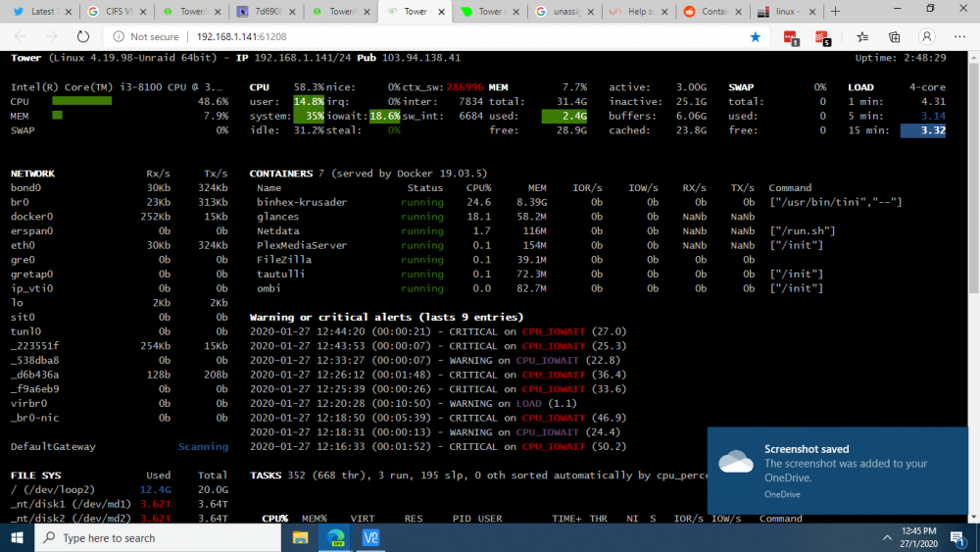980x552 pixels.
Task: Click the Edge Dev taskbar icon
Action: click(x=335, y=537)
